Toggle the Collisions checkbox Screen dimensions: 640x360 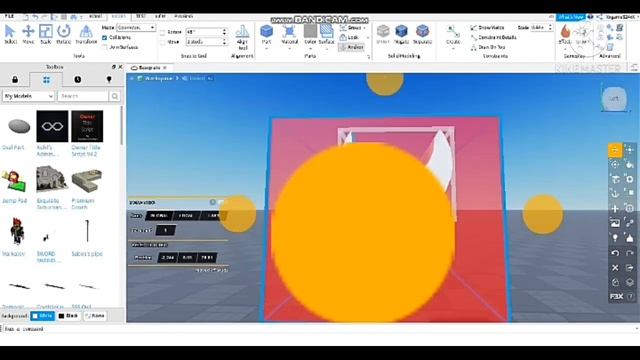point(104,38)
